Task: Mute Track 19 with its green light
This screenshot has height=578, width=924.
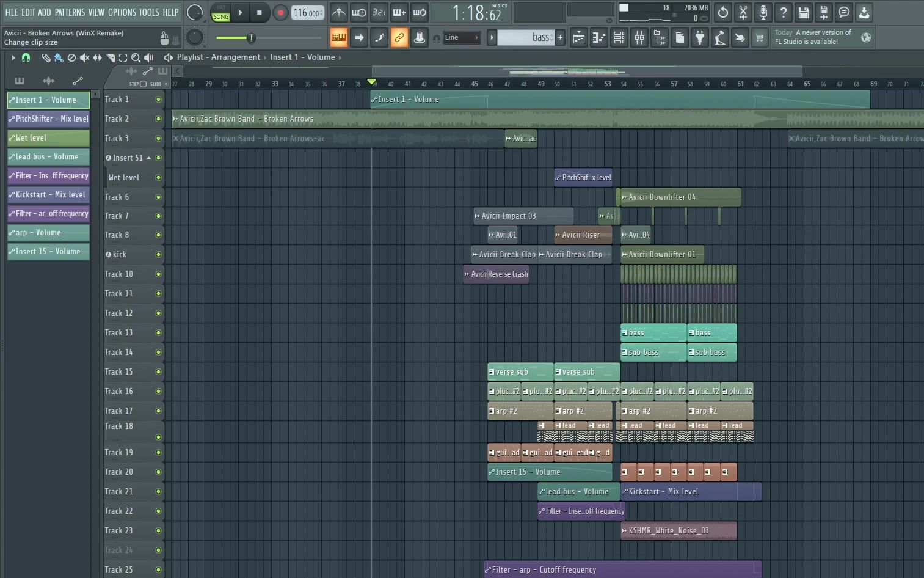Action: pos(158,452)
